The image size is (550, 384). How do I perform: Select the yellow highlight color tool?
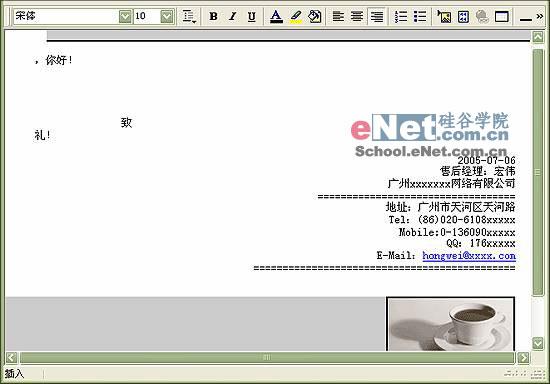[296, 16]
